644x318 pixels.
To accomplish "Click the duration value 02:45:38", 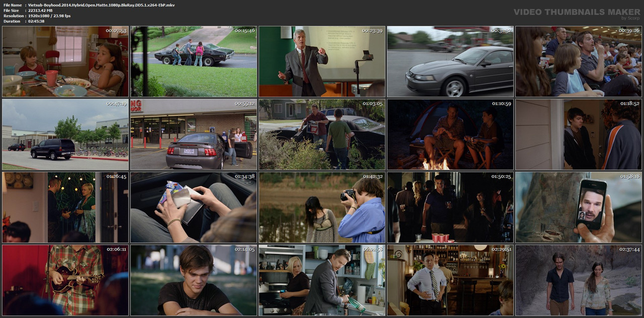I will click(x=36, y=21).
